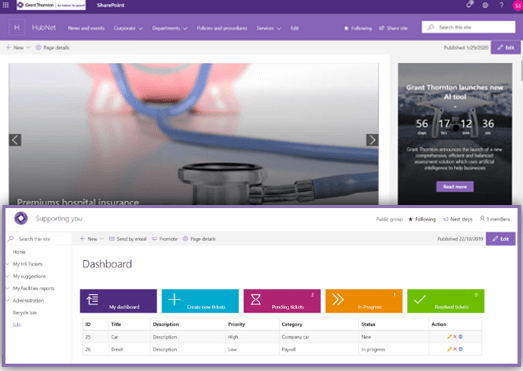Open News and events menu item
The width and height of the screenshot is (523, 371).
coord(86,28)
